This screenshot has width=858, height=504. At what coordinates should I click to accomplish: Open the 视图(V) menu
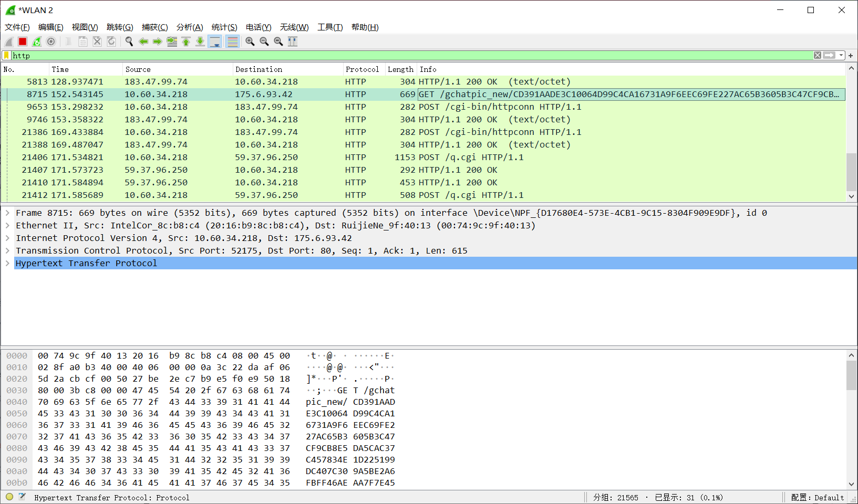click(85, 27)
